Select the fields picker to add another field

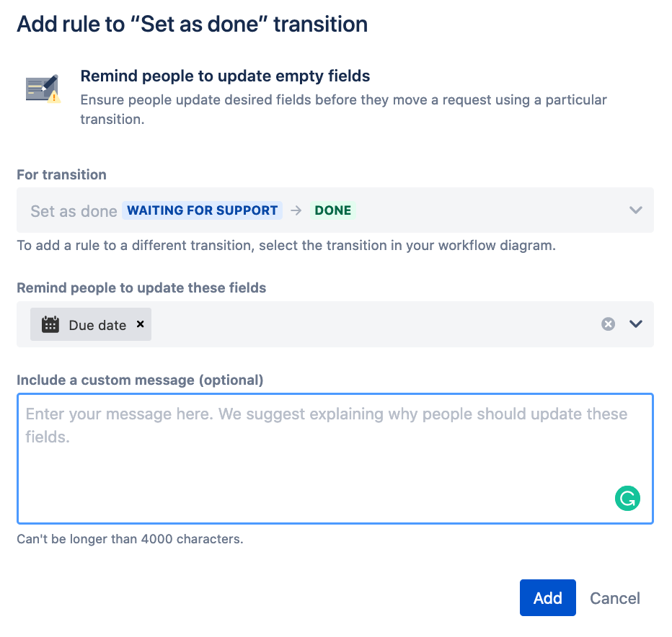click(x=361, y=324)
